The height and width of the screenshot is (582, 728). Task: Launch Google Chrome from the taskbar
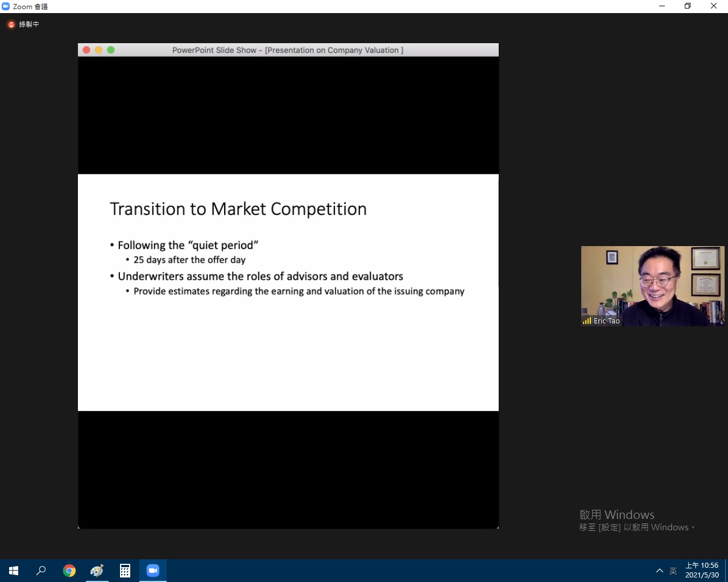pyautogui.click(x=69, y=571)
